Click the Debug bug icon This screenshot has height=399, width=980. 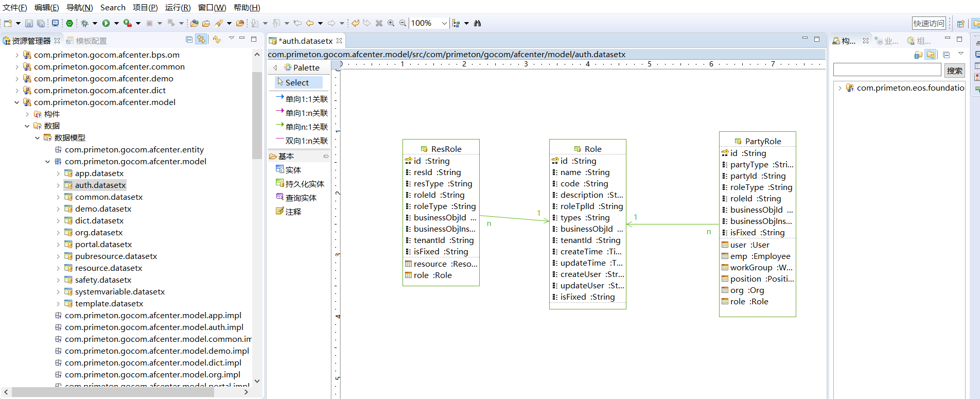pyautogui.click(x=85, y=23)
